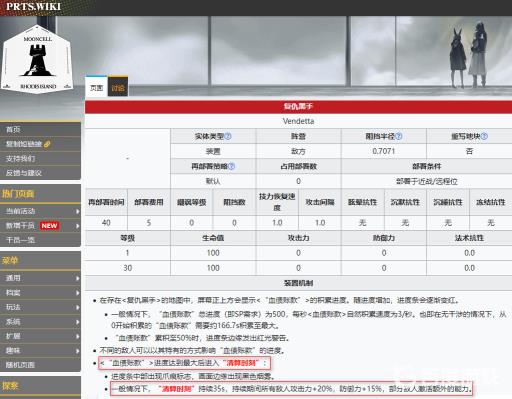Click the help icon beside 阻挡半径
Image resolution: width=512 pixels, height=399 pixels.
398,136
